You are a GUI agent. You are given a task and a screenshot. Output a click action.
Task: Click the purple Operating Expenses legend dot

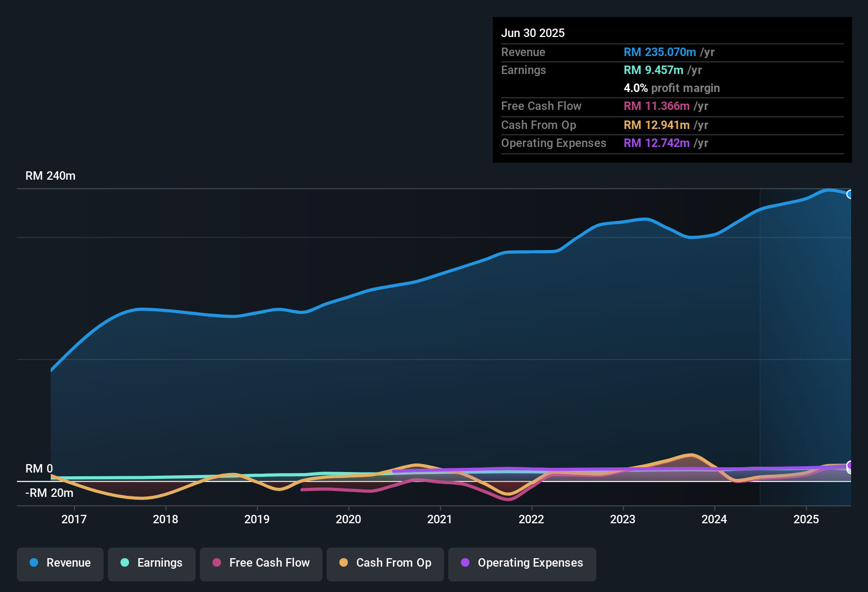pos(465,563)
